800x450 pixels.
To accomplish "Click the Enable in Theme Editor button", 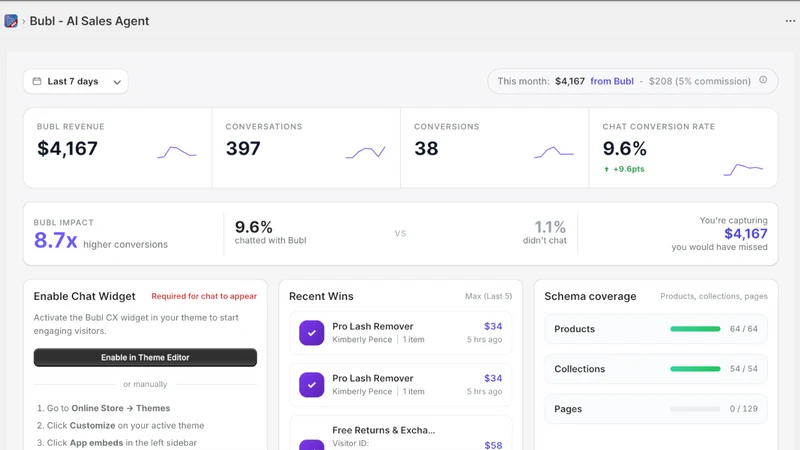I will [x=145, y=357].
